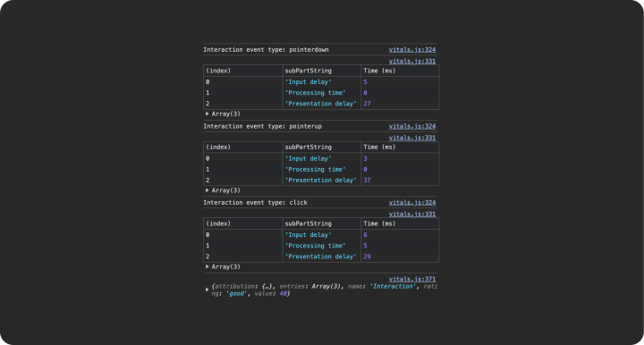Open the vitals.js:371 source link
The image size is (644, 345).
[412, 279]
